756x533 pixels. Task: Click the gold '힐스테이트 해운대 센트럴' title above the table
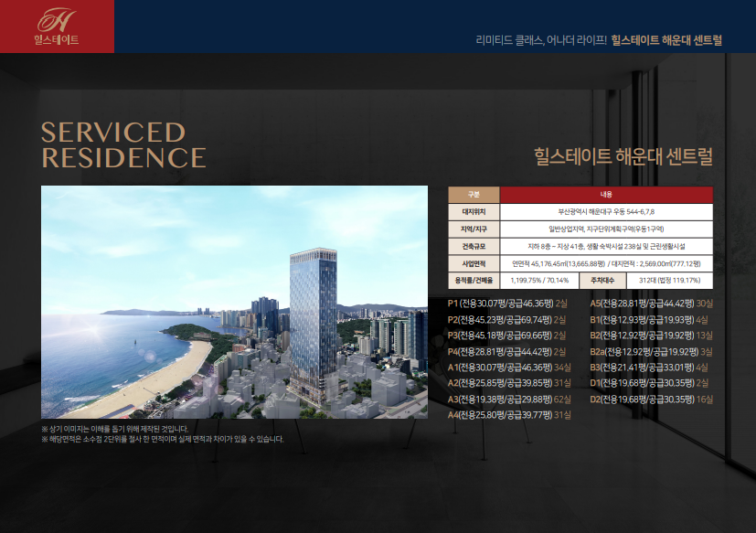623,156
